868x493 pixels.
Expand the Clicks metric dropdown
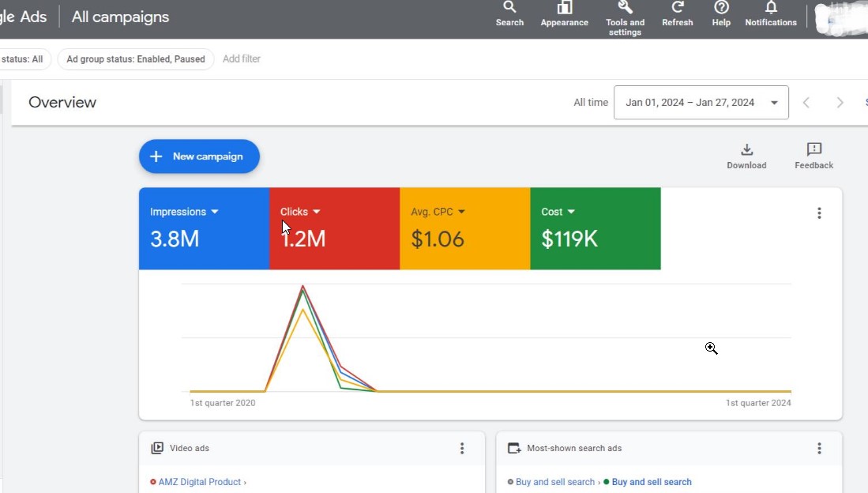click(x=317, y=212)
